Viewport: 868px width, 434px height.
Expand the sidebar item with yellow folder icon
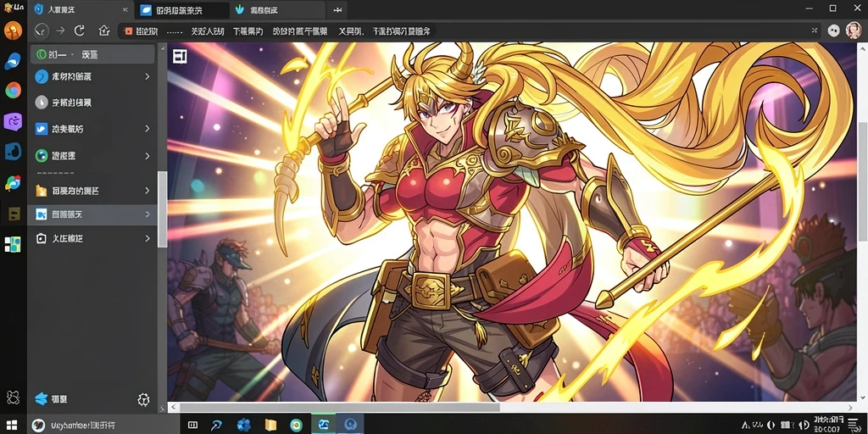[147, 191]
